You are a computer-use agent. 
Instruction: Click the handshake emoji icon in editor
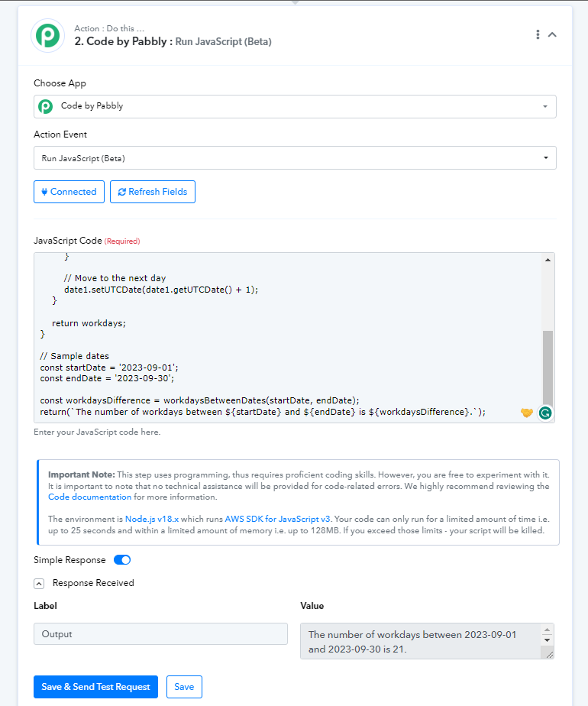coord(527,413)
